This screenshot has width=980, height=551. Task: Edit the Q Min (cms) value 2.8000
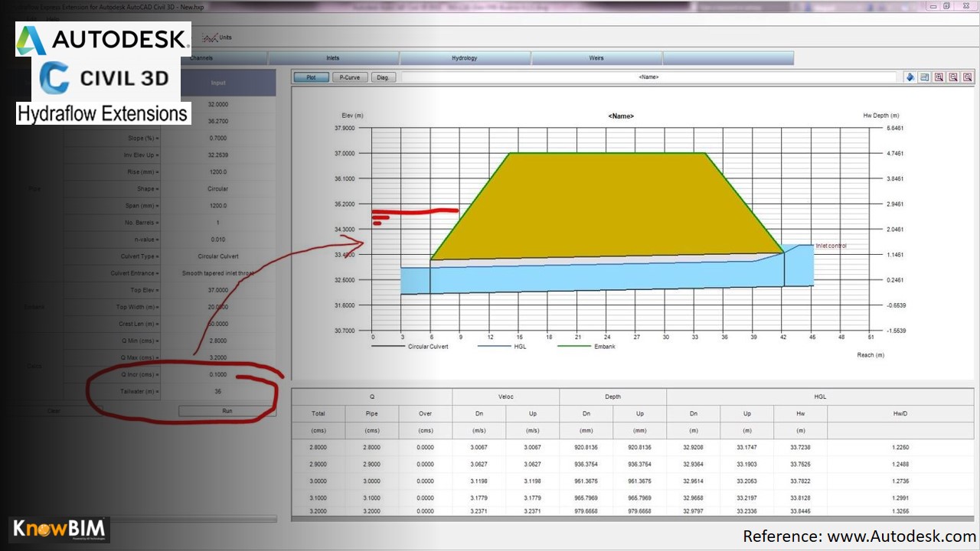pyautogui.click(x=218, y=341)
